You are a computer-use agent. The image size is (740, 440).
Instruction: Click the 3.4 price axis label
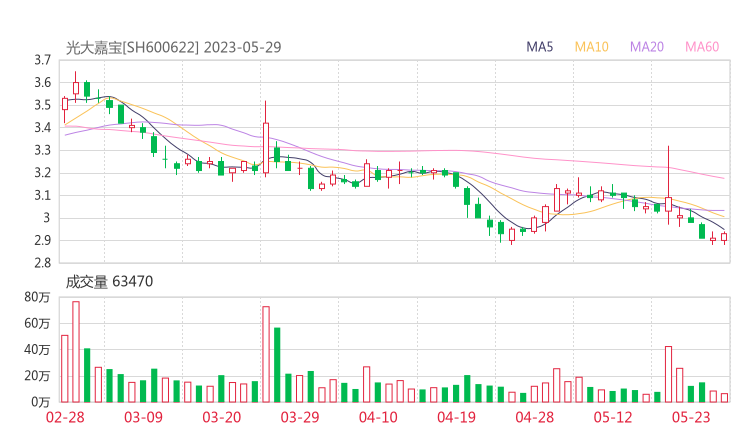click(x=42, y=127)
